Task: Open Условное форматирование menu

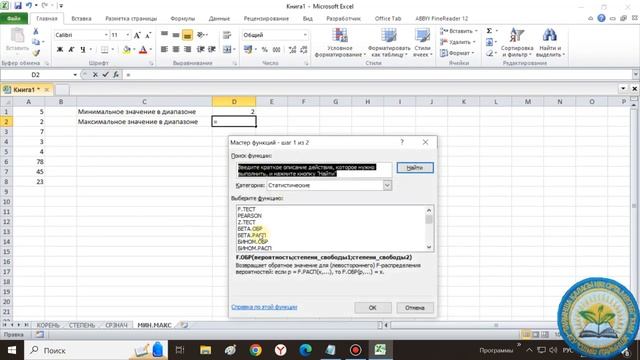Action: [x=340, y=42]
